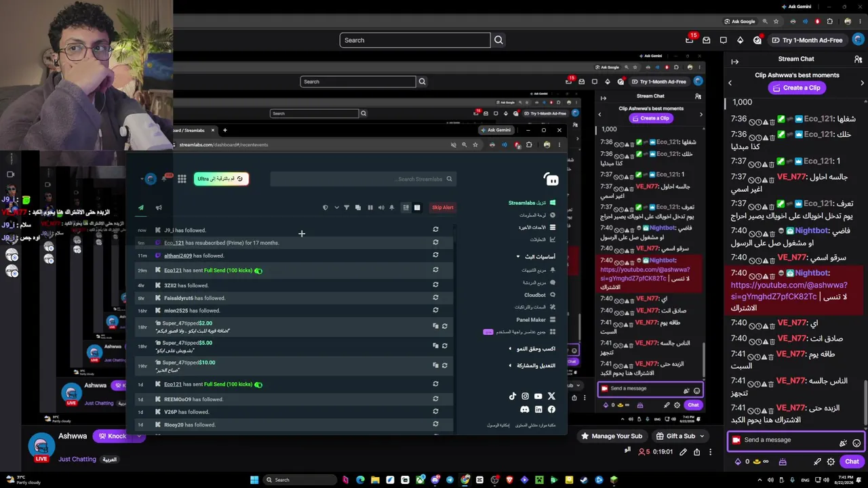Replay the J9_i follow event
Image resolution: width=868 pixels, height=488 pixels.
point(435,230)
